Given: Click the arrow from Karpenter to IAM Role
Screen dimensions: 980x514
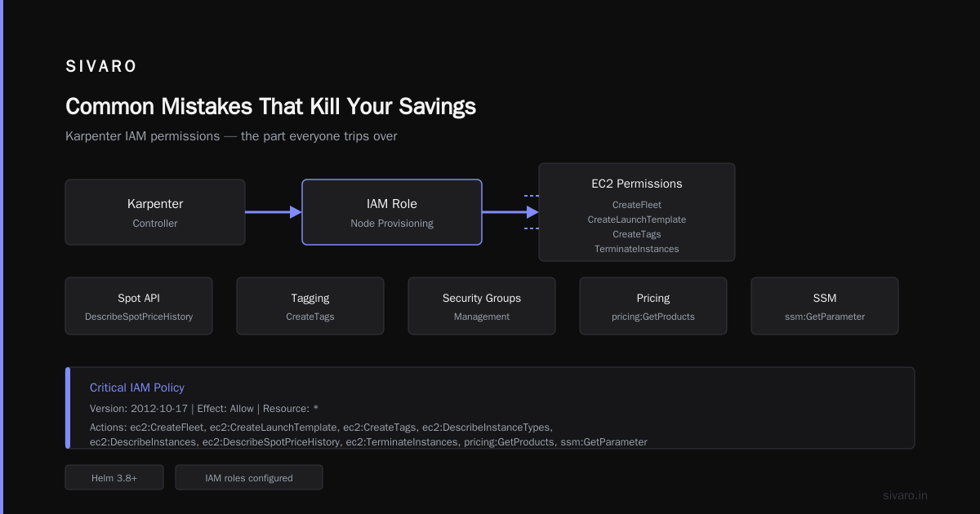Looking at the screenshot, I should 274,212.
